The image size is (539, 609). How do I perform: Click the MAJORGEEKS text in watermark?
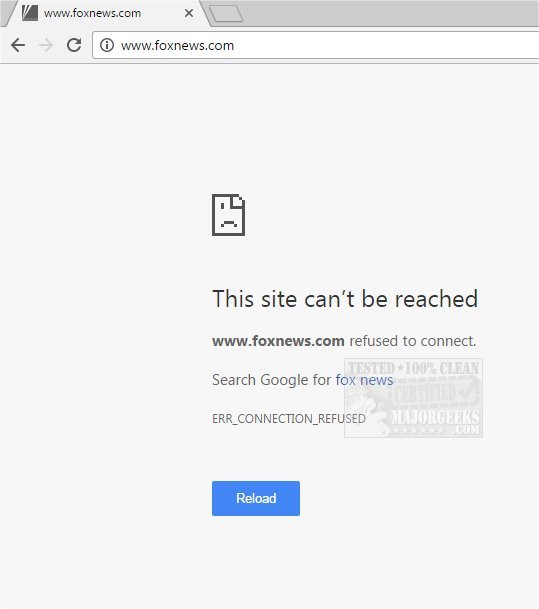pos(435,418)
